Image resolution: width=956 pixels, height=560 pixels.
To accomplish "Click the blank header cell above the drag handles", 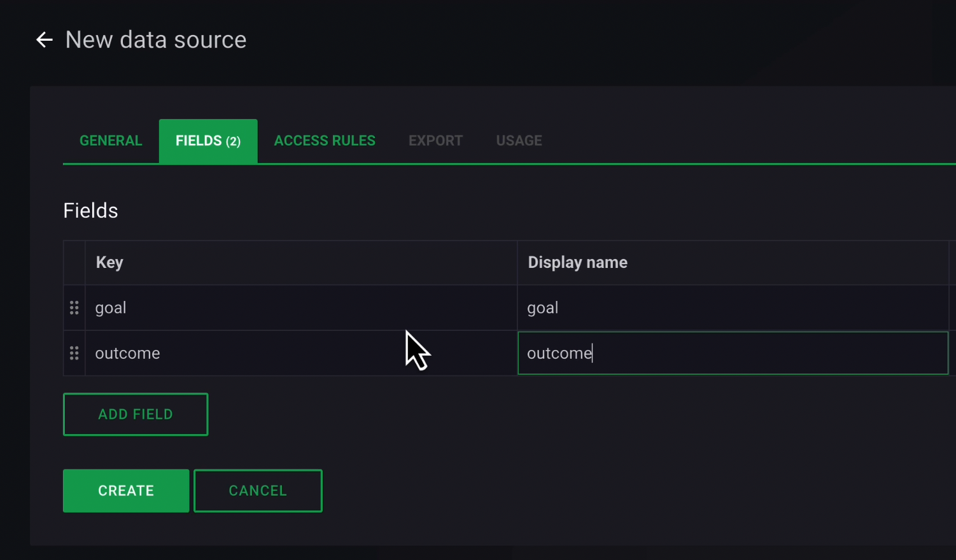I will [x=74, y=263].
